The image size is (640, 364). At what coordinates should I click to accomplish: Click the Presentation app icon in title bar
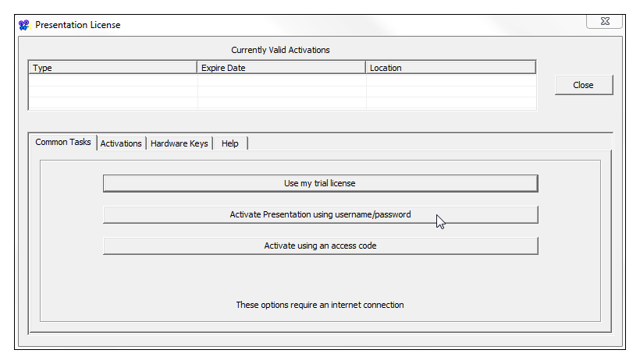click(24, 25)
